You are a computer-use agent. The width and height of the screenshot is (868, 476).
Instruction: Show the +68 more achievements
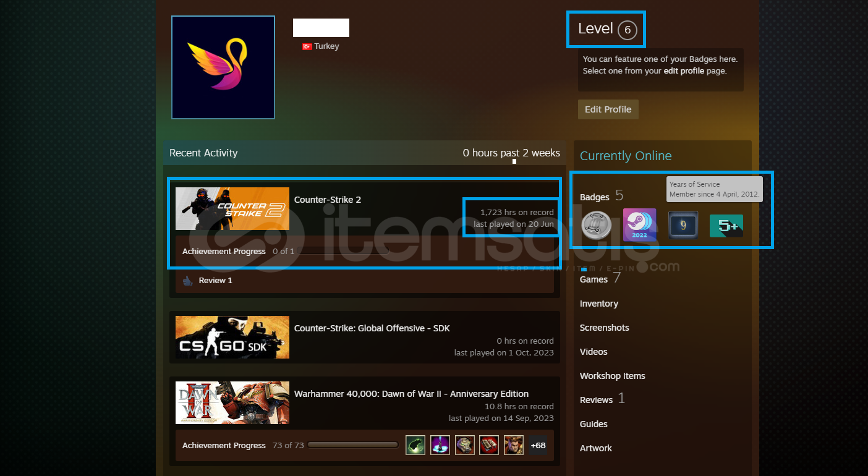tap(538, 445)
